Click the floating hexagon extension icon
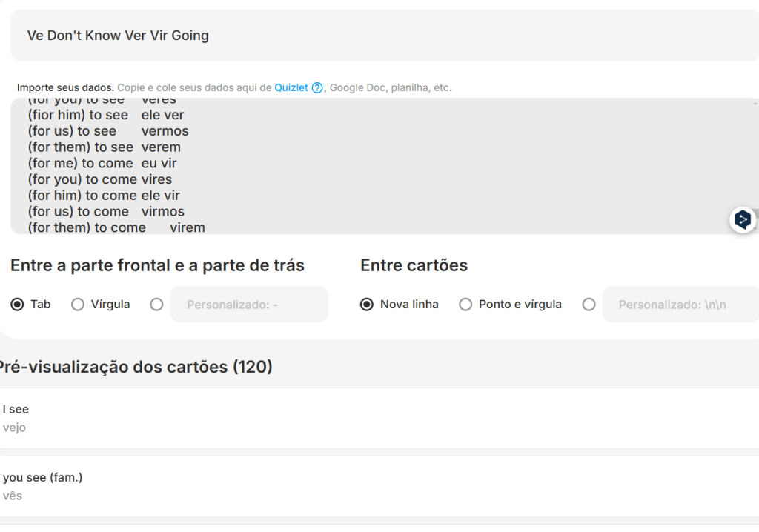This screenshot has width=759, height=532. click(742, 219)
